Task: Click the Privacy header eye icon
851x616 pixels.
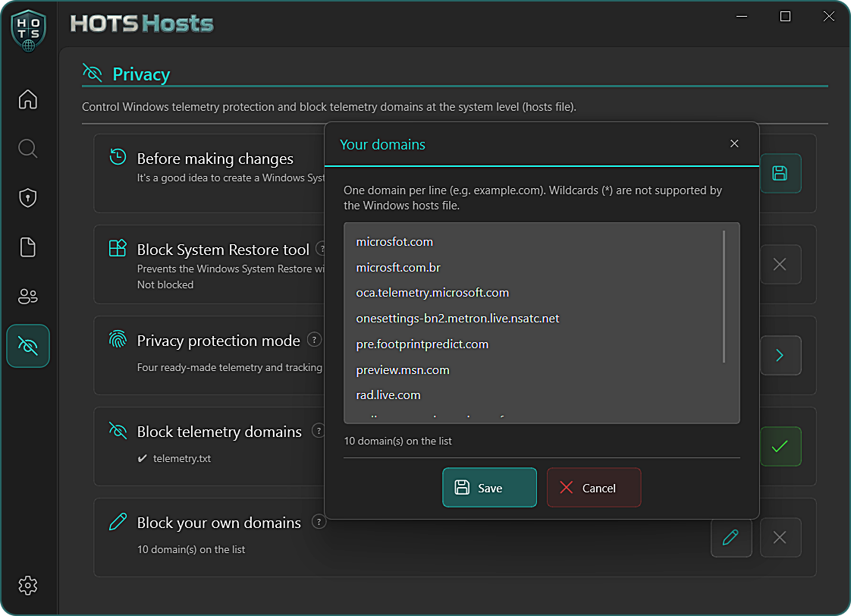Action: [x=93, y=73]
